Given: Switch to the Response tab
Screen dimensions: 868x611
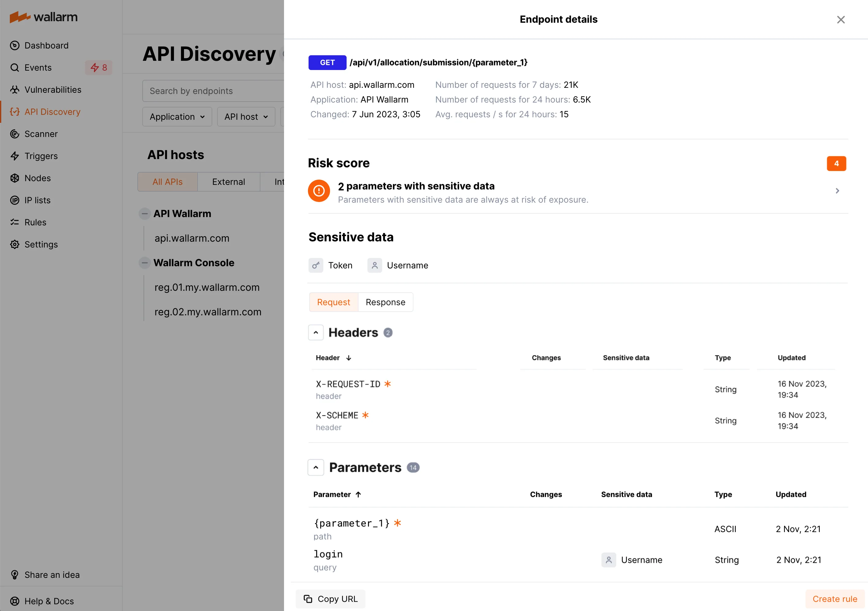Looking at the screenshot, I should pyautogui.click(x=385, y=302).
